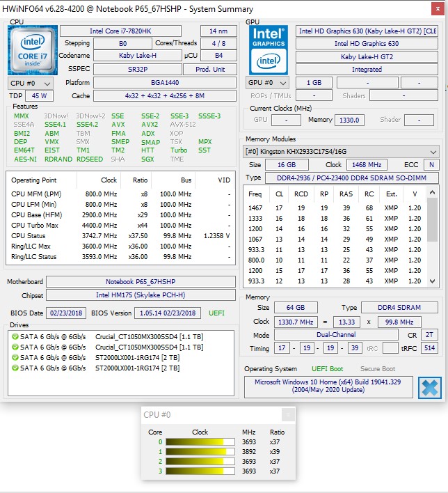448x493 pixels.
Task: Click the Core 1 clock bar
Action: pyautogui.click(x=200, y=451)
